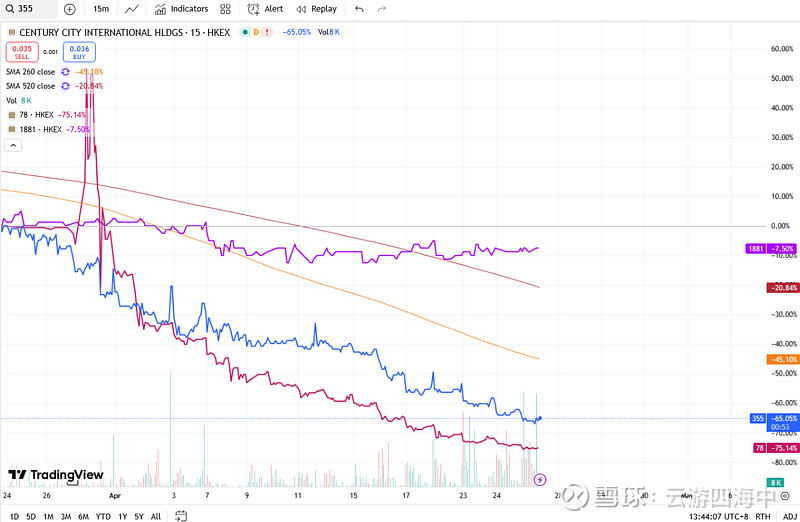This screenshot has width=800, height=522.
Task: Create a new Alert
Action: pyautogui.click(x=265, y=9)
